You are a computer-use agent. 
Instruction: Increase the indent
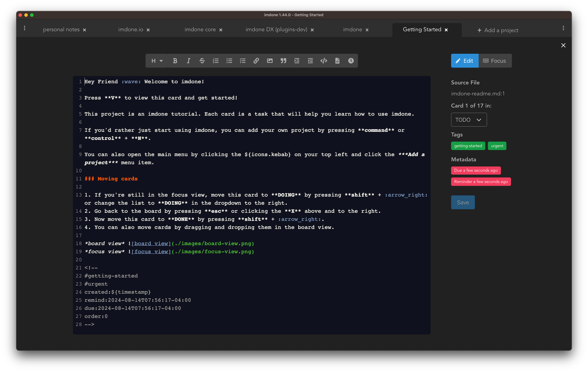(x=297, y=61)
